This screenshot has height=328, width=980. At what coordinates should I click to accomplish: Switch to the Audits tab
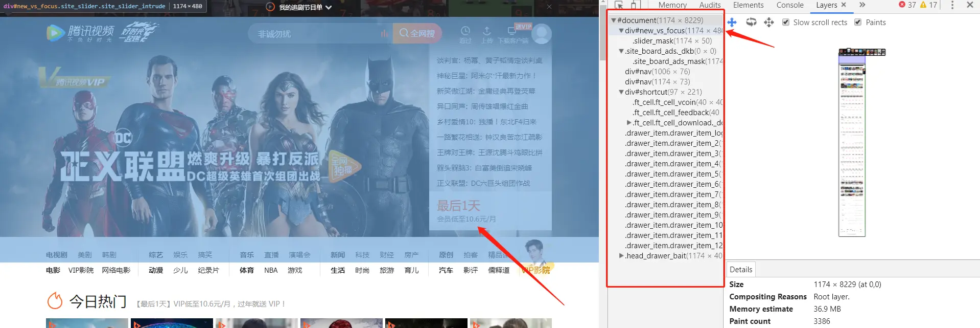[710, 5]
